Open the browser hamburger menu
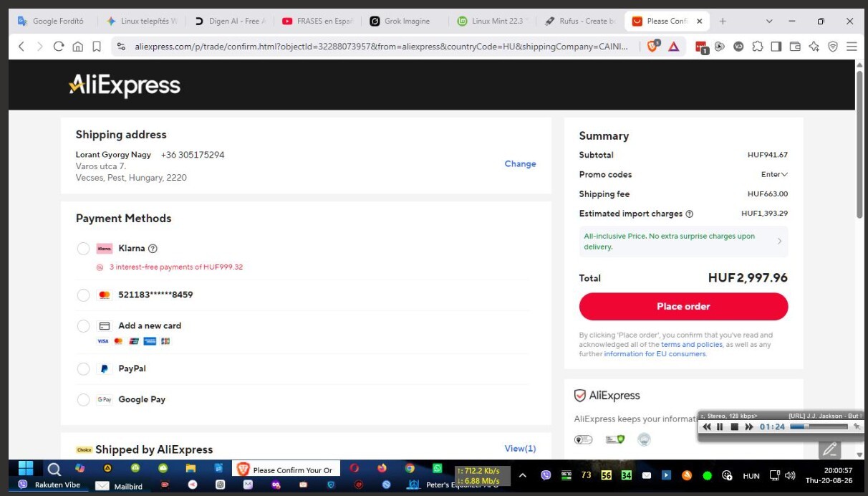The height and width of the screenshot is (496, 868). click(852, 47)
